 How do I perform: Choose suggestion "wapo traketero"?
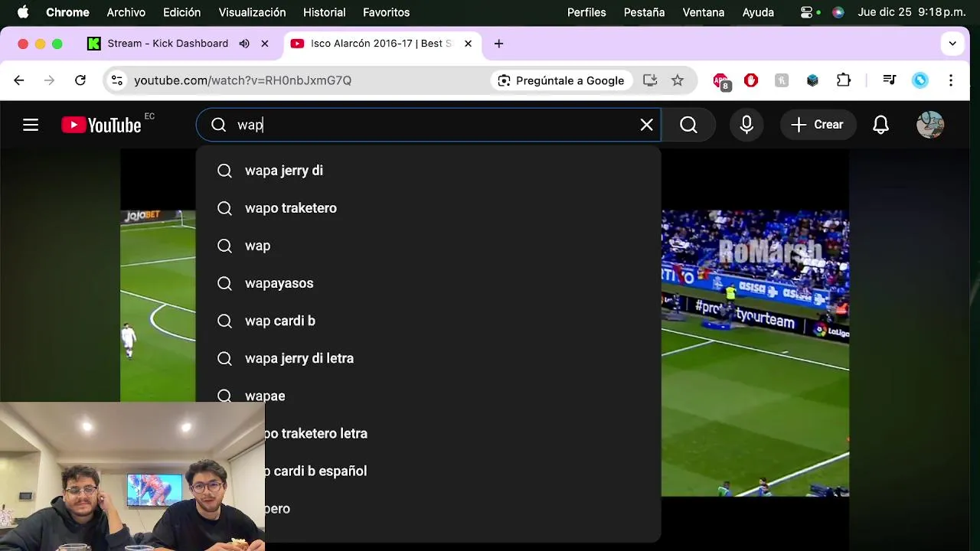coord(429,208)
